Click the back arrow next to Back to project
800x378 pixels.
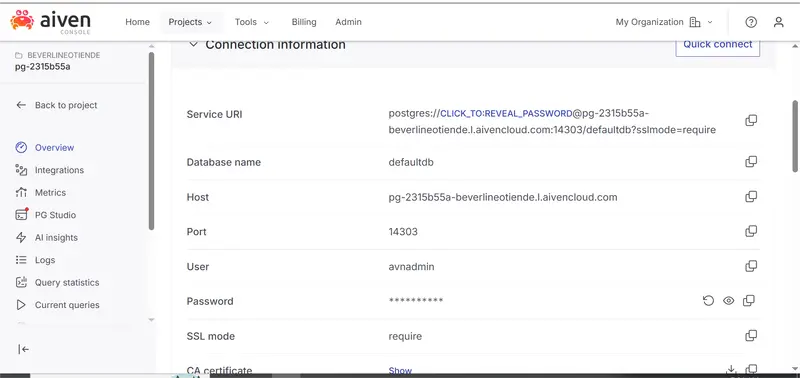pos(21,105)
